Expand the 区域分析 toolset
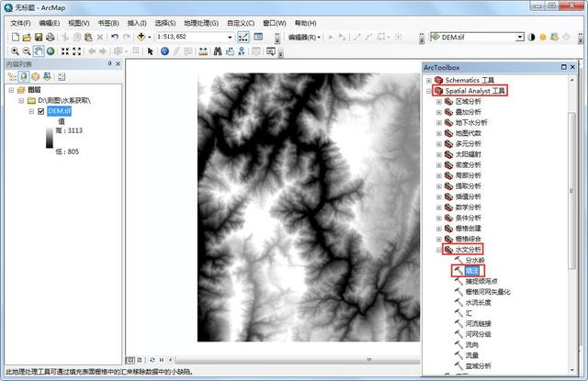The height and width of the screenshot is (381, 588). [x=439, y=102]
